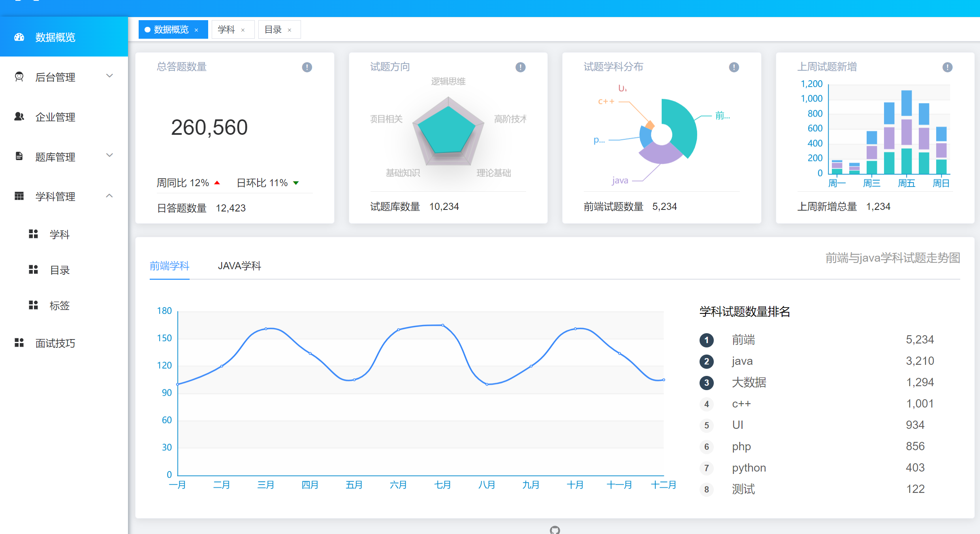Click grid icon next to 标签
The height and width of the screenshot is (534, 980).
[x=33, y=305]
